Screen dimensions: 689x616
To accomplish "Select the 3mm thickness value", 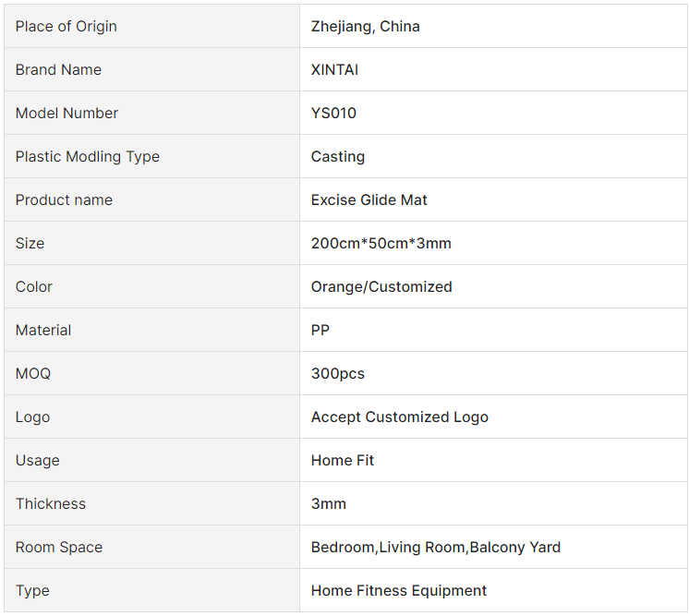I will (x=328, y=503).
